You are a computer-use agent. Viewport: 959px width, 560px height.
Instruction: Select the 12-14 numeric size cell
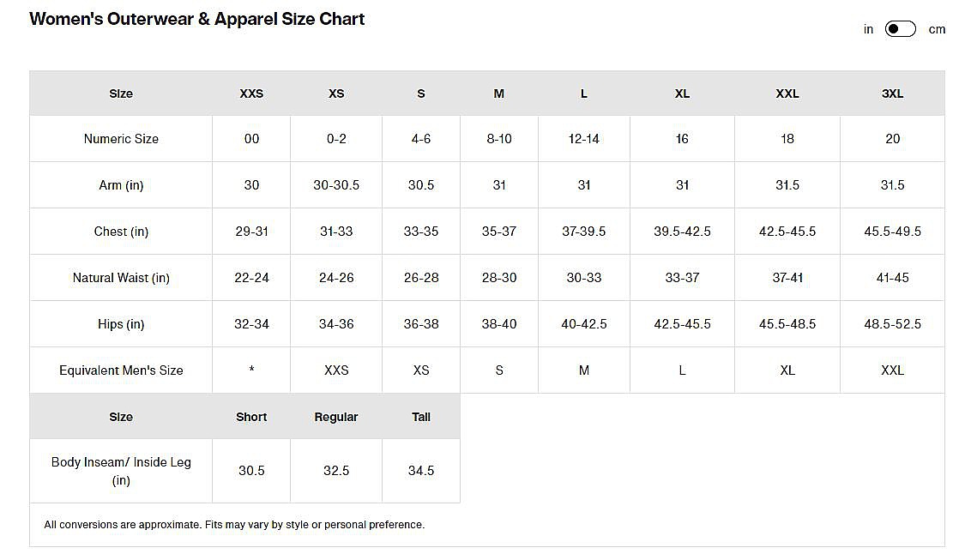[x=584, y=139]
